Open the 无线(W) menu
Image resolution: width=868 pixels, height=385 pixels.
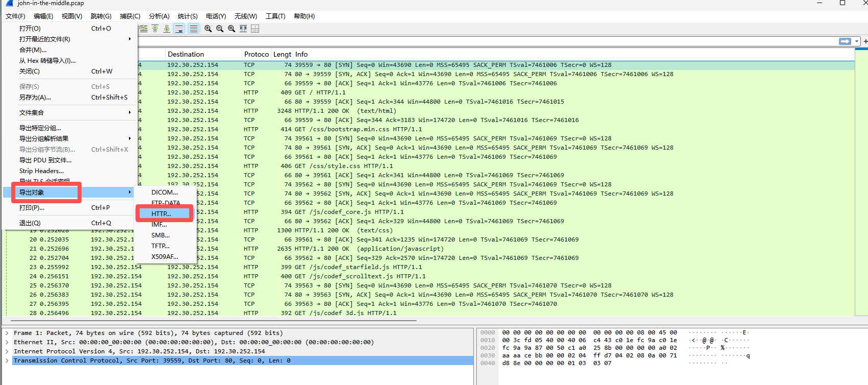point(246,16)
